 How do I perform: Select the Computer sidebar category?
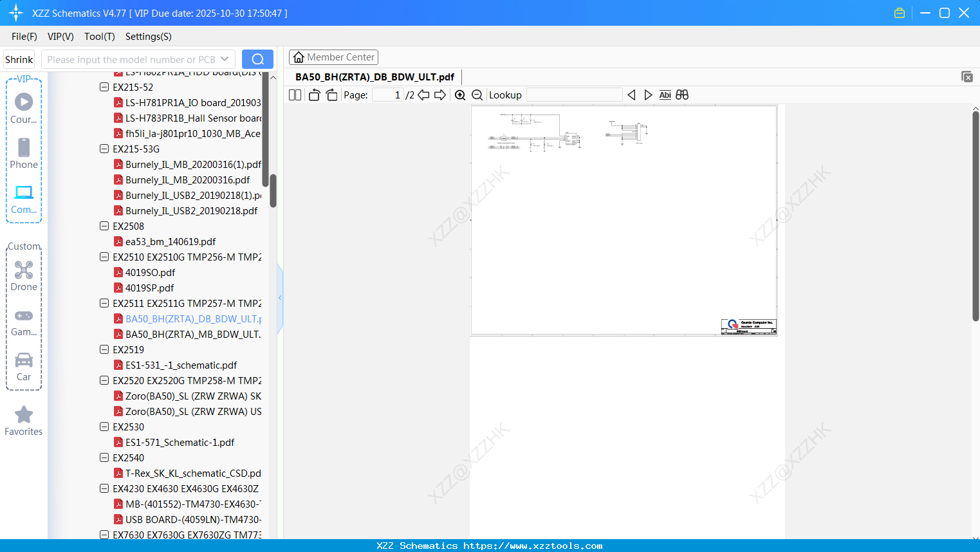point(24,199)
